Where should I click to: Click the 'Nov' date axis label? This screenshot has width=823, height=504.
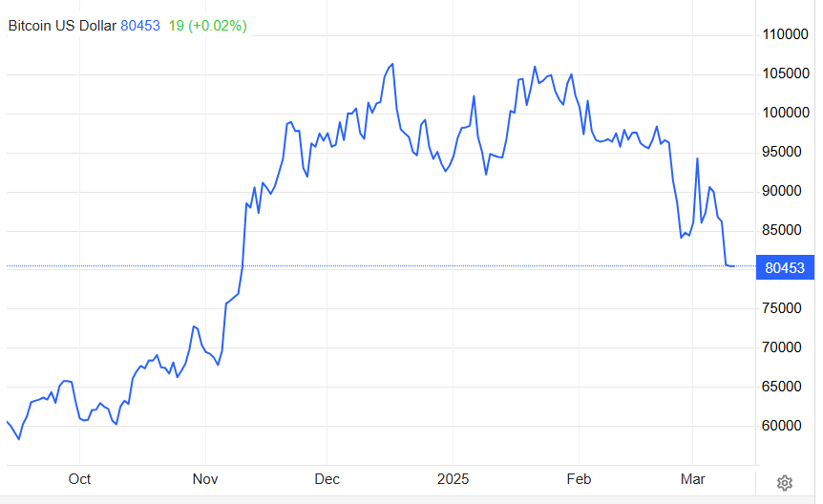pyautogui.click(x=205, y=479)
